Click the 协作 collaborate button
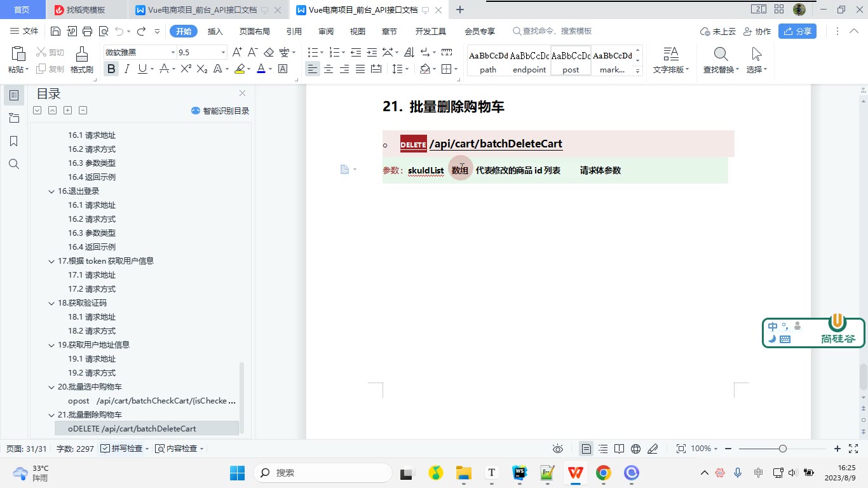This screenshot has width=868, height=488. 757,31
